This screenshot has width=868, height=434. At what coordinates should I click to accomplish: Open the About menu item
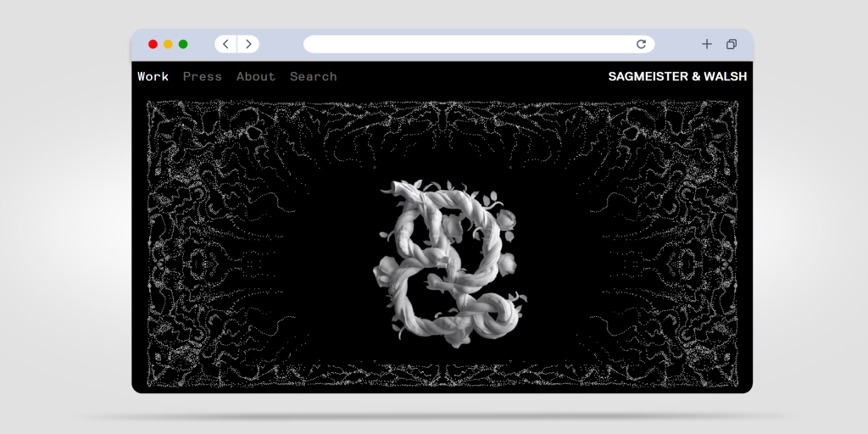tap(256, 76)
